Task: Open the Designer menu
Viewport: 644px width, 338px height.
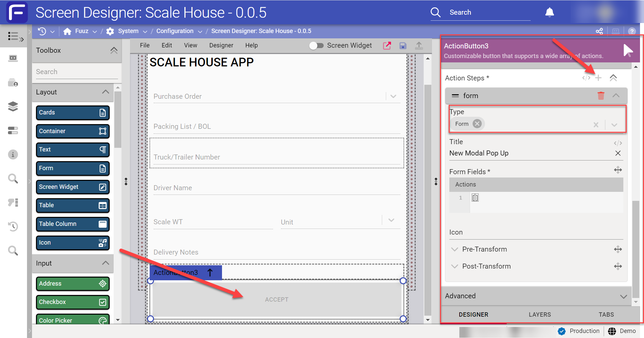Action: click(x=221, y=45)
